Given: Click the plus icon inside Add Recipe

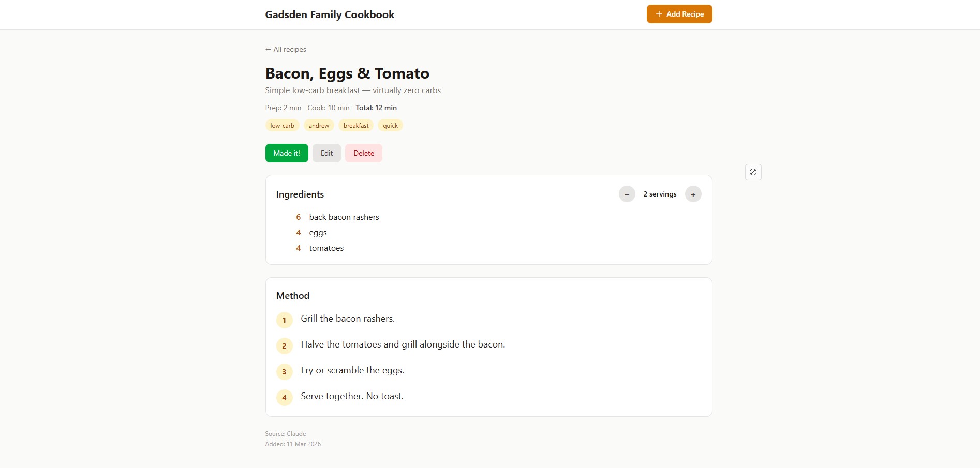Looking at the screenshot, I should (658, 14).
